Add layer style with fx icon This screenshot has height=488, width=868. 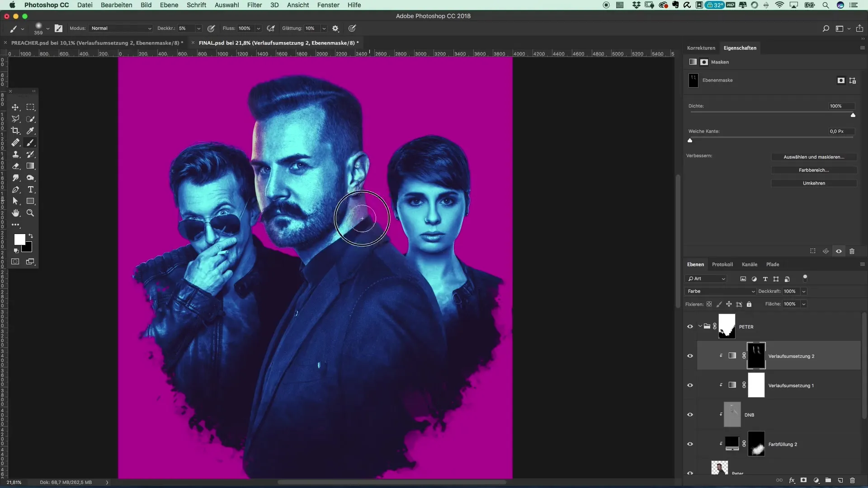792,480
